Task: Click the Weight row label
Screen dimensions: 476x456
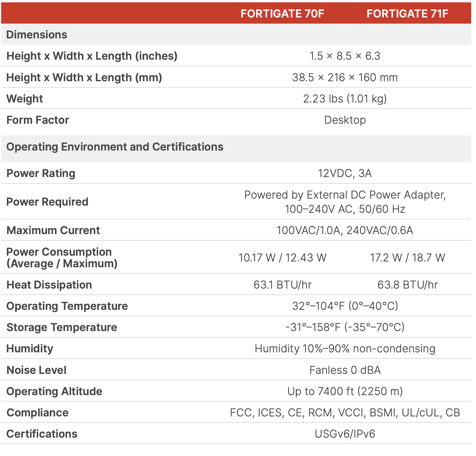Action: point(25,99)
